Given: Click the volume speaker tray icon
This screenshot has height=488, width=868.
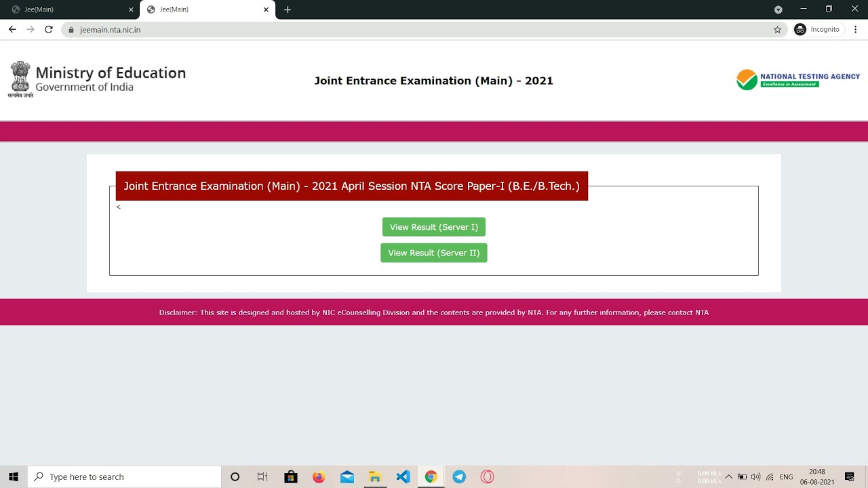Looking at the screenshot, I should click(756, 476).
